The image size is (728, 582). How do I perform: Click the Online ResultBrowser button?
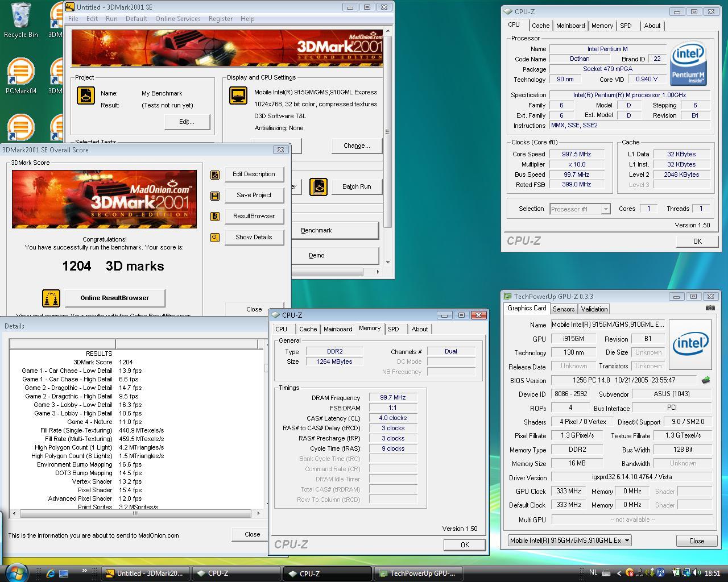(115, 298)
